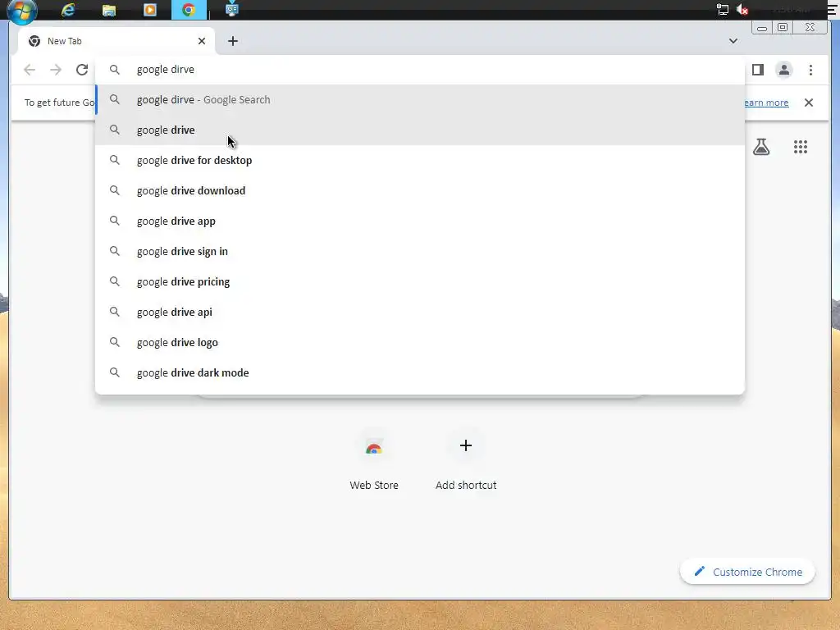Open the Windows Start orb
The image size is (840, 630).
coord(22,10)
